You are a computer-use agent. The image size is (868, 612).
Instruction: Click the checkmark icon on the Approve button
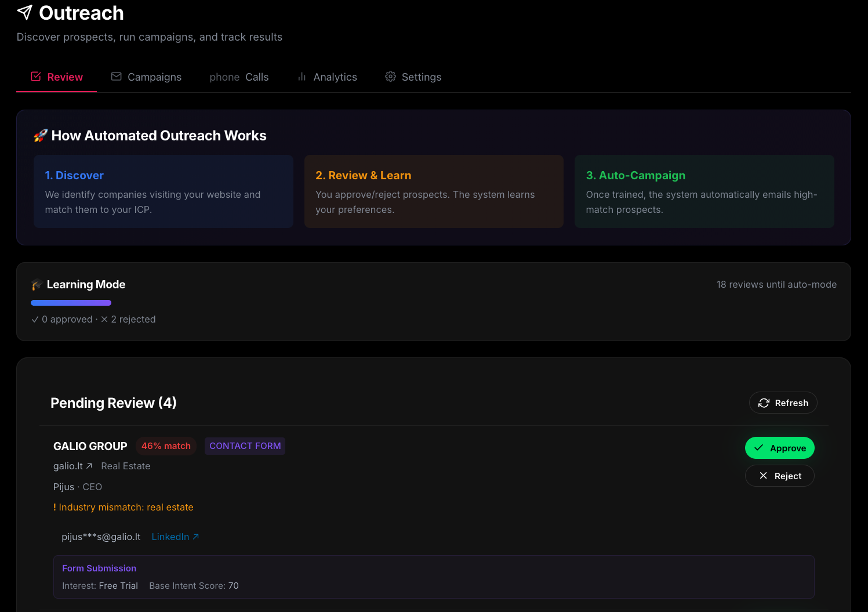[760, 447]
